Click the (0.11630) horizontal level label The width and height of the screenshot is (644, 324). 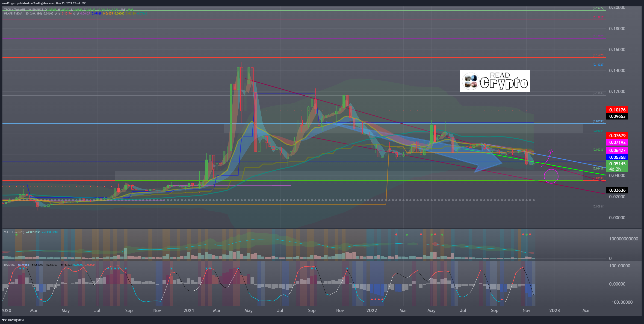598,93
